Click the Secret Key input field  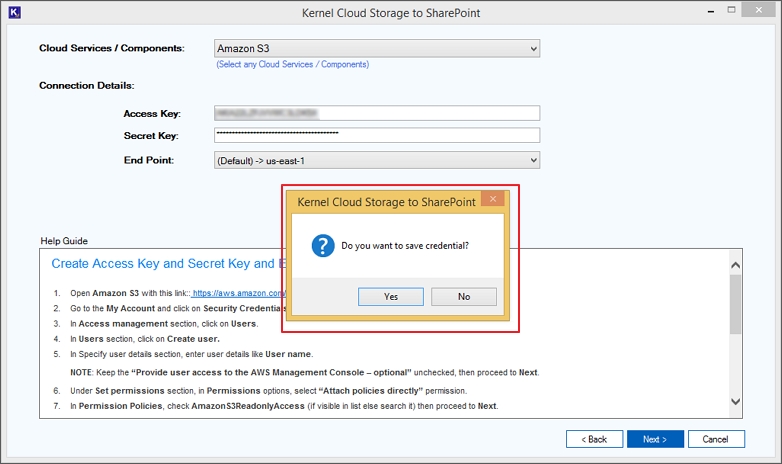[x=377, y=135]
